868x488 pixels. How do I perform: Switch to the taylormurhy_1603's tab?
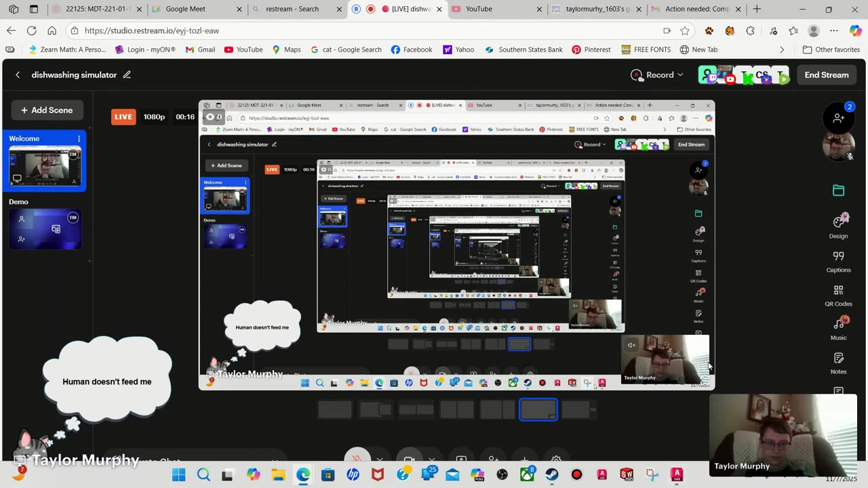[x=597, y=9]
